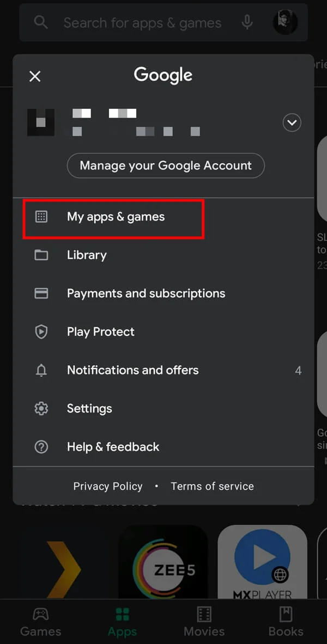Open Play Protect
The image size is (327, 644).
pos(101,332)
